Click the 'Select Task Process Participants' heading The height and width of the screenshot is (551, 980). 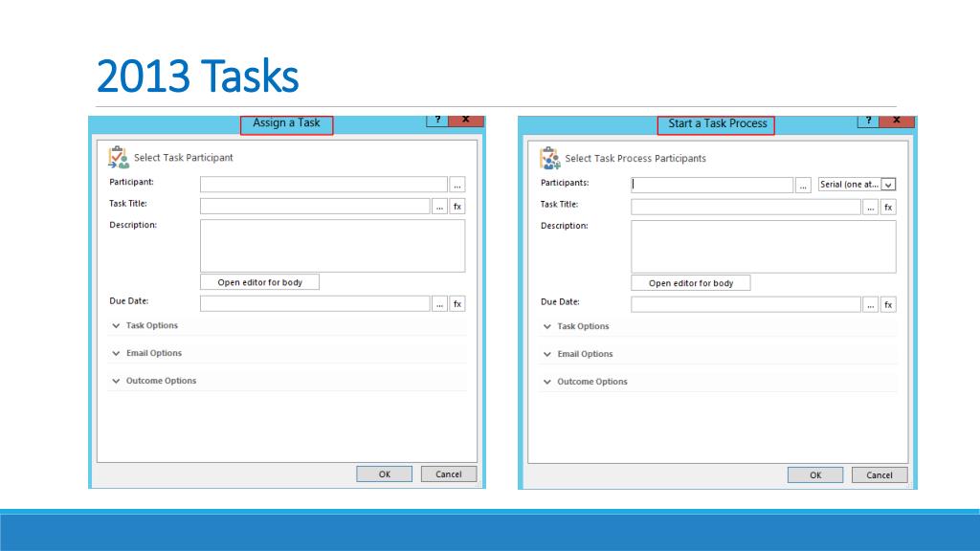pyautogui.click(x=635, y=159)
